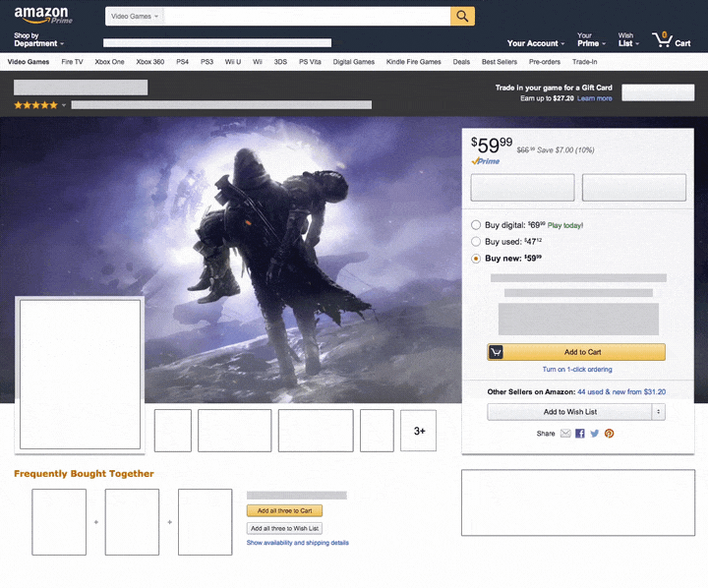Open Your Prime dropdown
The height and width of the screenshot is (588, 708).
tap(591, 39)
